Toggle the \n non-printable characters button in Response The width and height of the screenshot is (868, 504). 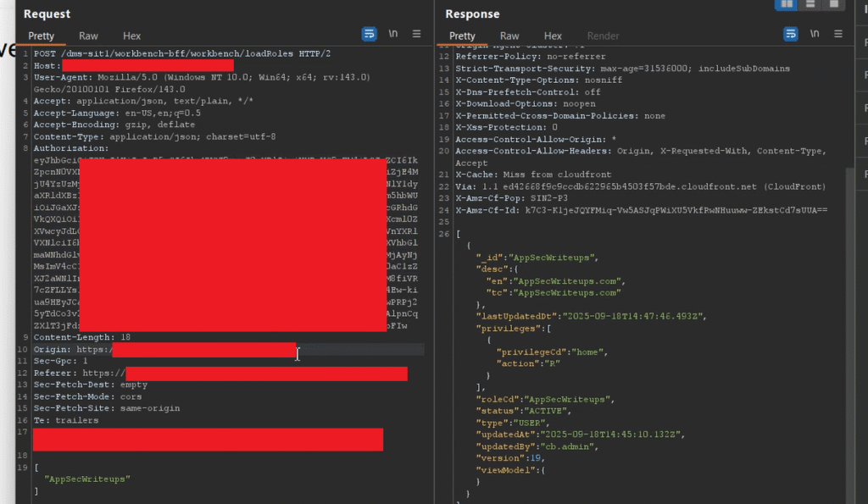(x=815, y=34)
